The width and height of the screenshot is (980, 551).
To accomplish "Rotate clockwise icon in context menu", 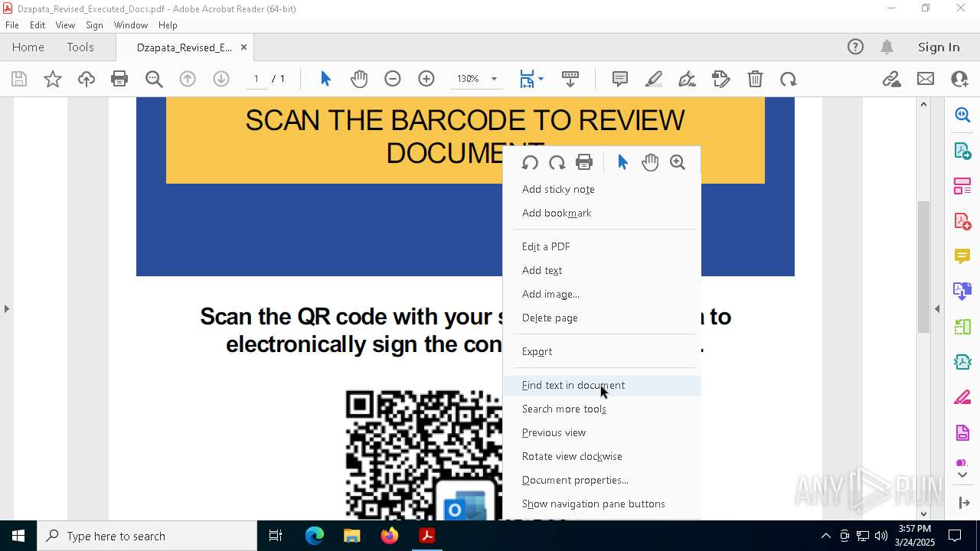I will point(557,162).
